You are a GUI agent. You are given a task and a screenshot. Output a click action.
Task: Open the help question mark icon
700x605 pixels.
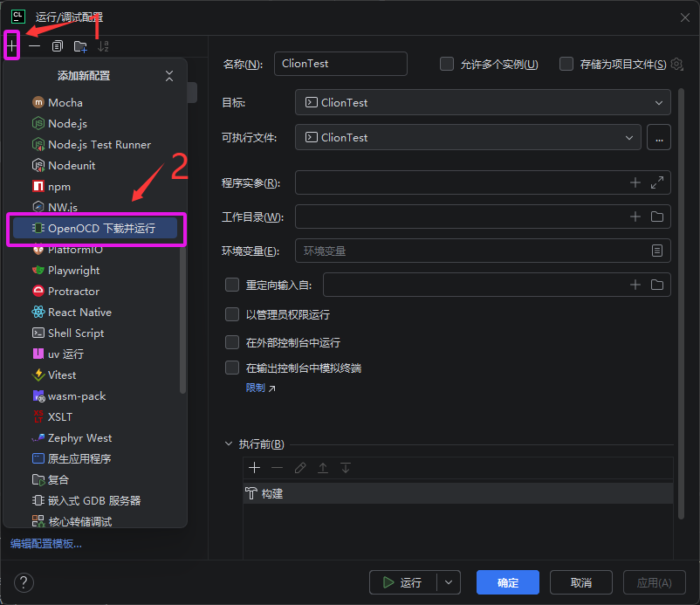coord(24,582)
